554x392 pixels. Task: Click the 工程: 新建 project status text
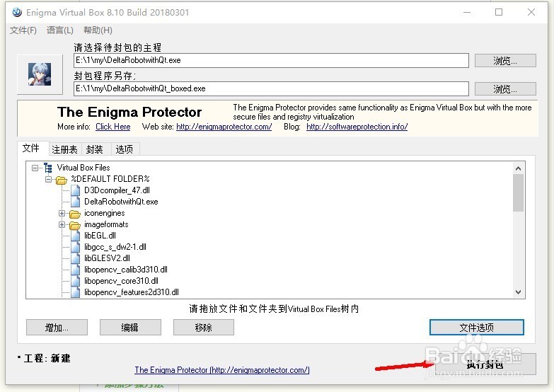tap(44, 359)
